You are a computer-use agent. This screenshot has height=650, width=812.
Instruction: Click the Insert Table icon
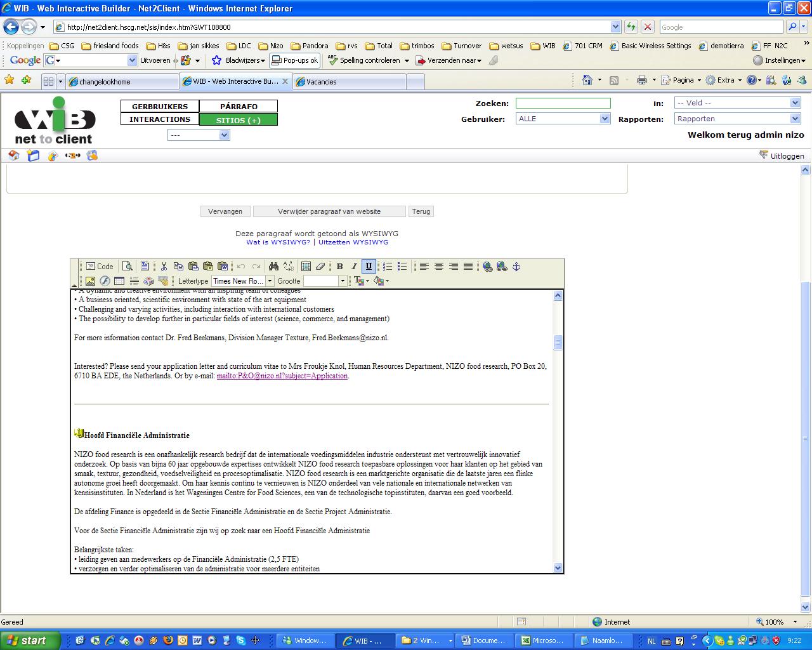[119, 281]
